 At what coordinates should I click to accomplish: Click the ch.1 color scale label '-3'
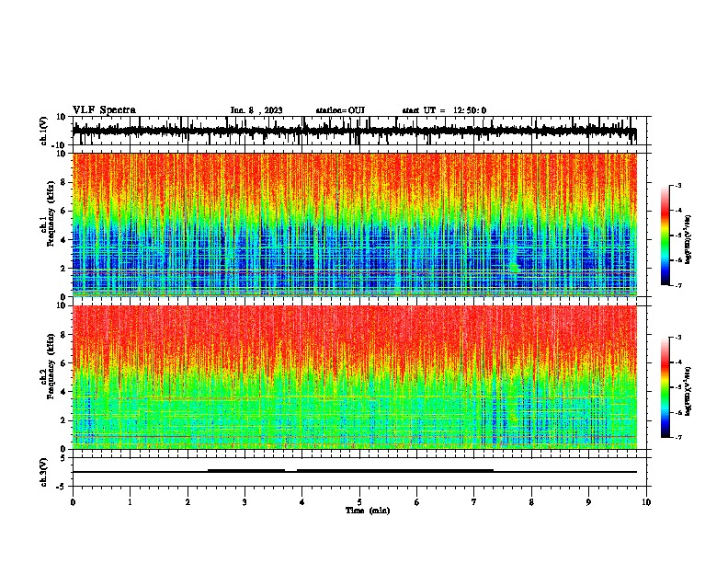677,186
